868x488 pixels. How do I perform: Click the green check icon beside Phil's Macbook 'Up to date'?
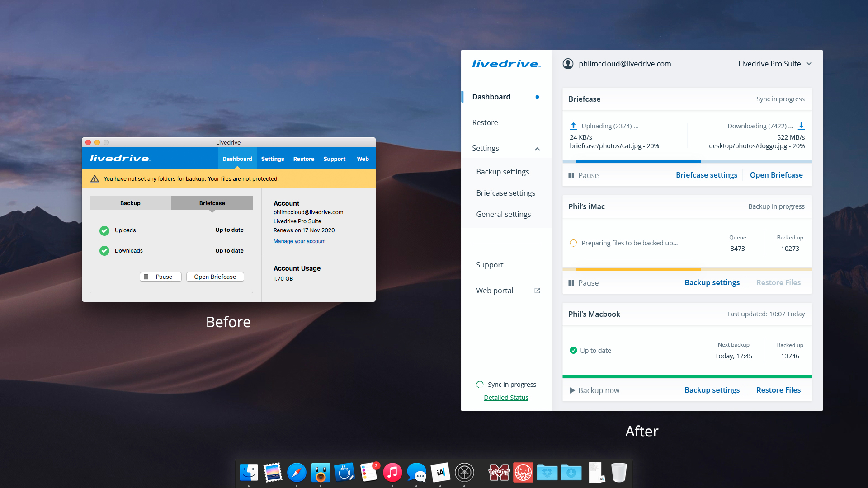573,350
